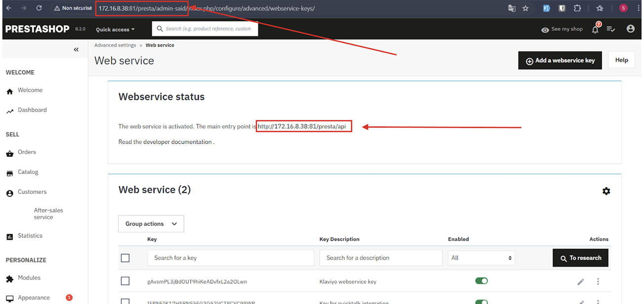This screenshot has height=304, width=644.
Task: Sort by the Key column header
Action: pos(152,239)
